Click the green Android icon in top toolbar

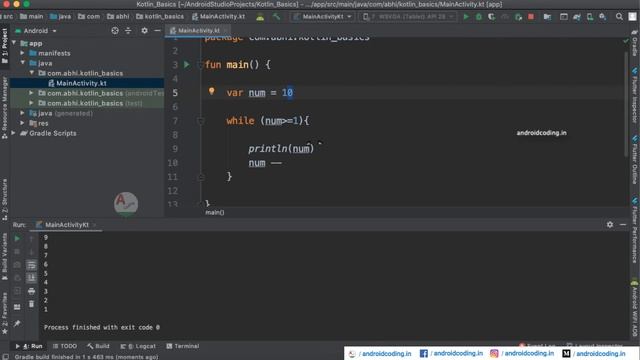(260, 17)
